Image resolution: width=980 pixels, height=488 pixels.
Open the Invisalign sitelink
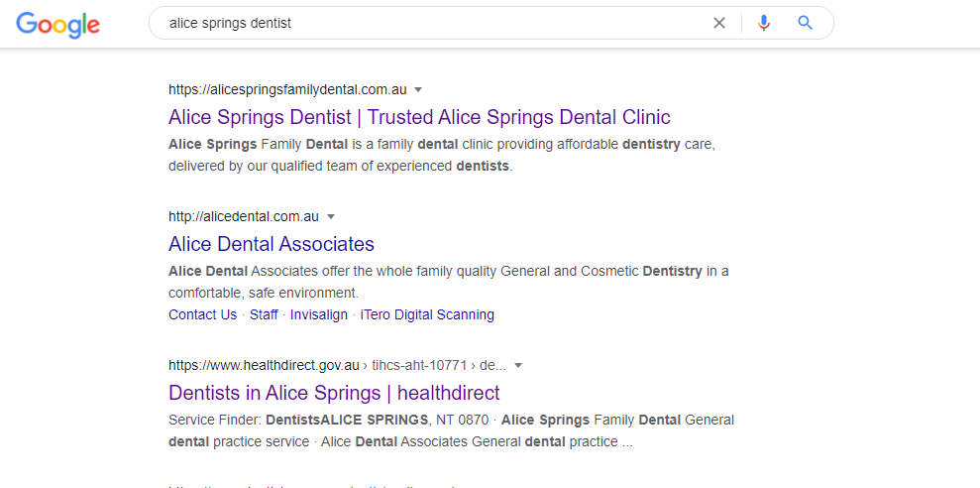click(319, 314)
